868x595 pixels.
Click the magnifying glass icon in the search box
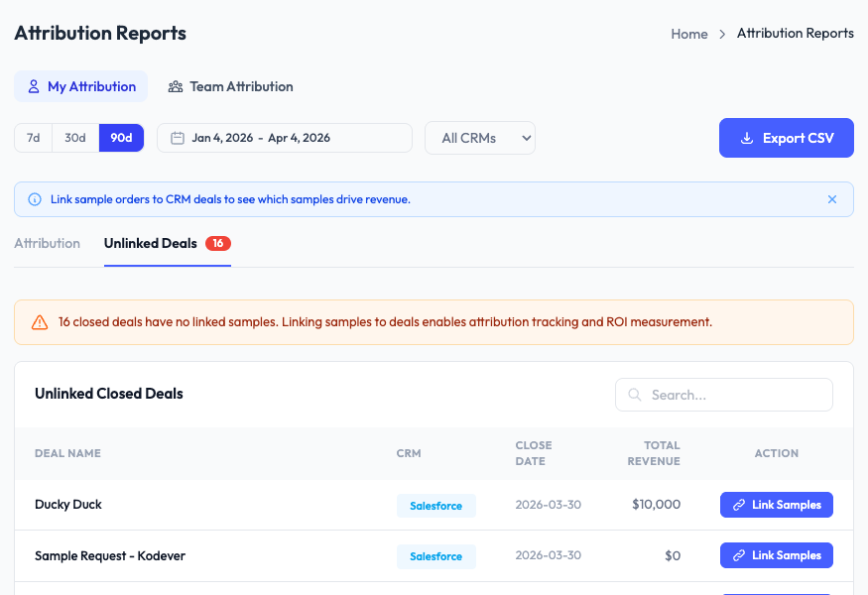point(634,395)
